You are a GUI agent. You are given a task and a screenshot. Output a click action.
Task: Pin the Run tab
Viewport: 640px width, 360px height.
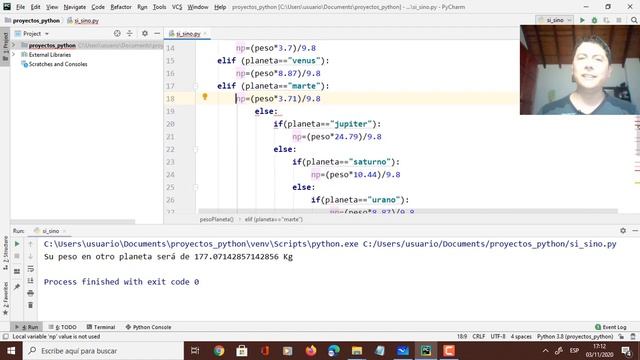[17, 287]
